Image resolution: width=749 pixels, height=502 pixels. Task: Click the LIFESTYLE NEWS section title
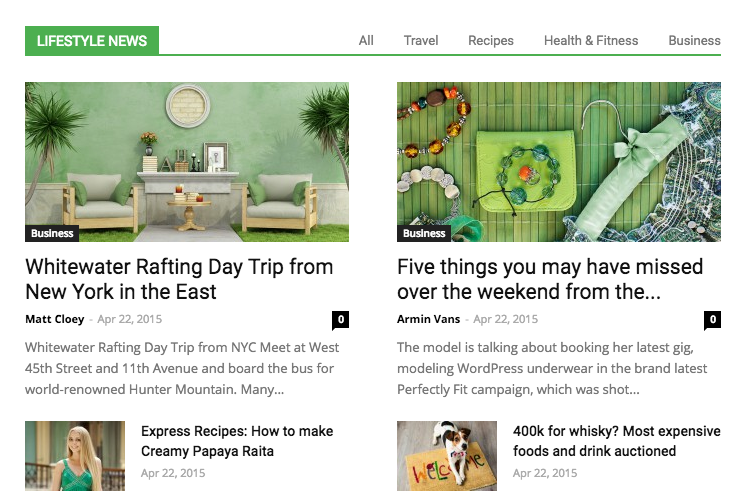(x=92, y=41)
